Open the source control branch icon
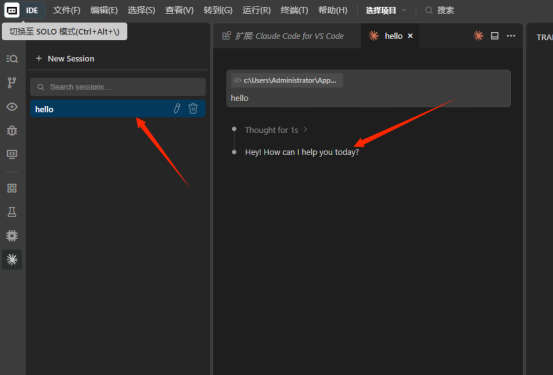Viewport: 553px width, 375px height. [12, 83]
